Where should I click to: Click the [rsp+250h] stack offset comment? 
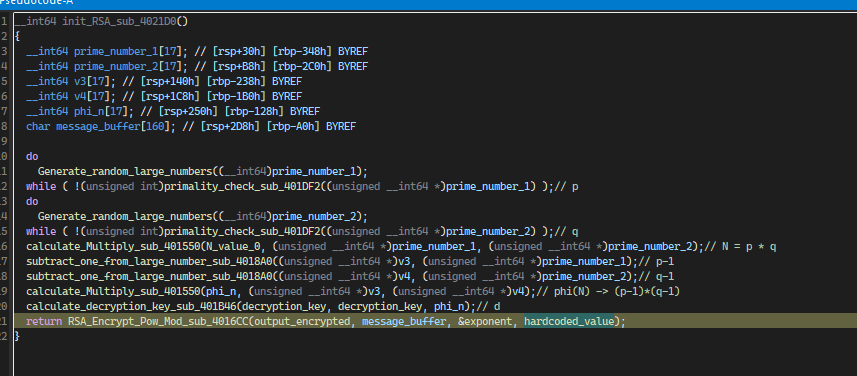(x=188, y=111)
